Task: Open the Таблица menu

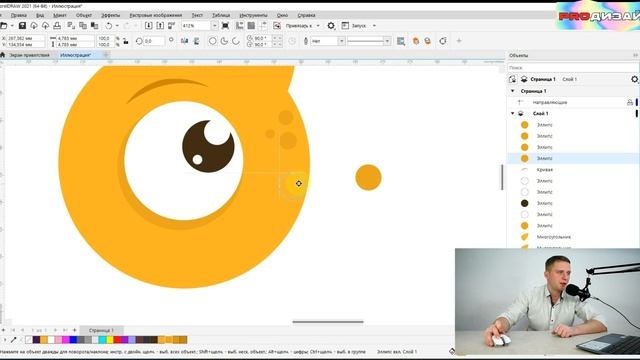Action: tap(221, 15)
